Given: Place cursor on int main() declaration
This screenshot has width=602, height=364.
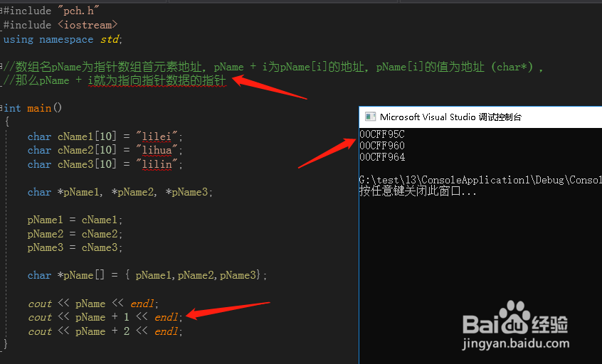Looking at the screenshot, I should (33, 108).
